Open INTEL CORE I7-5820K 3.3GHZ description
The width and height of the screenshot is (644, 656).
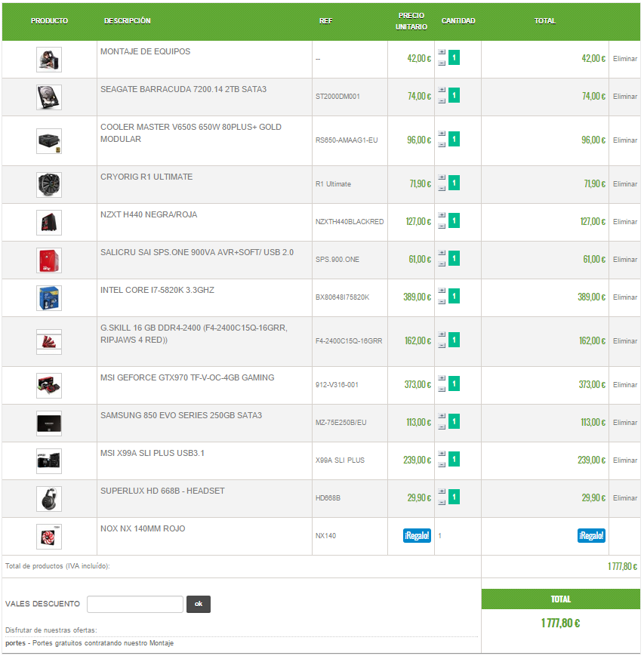[157, 290]
